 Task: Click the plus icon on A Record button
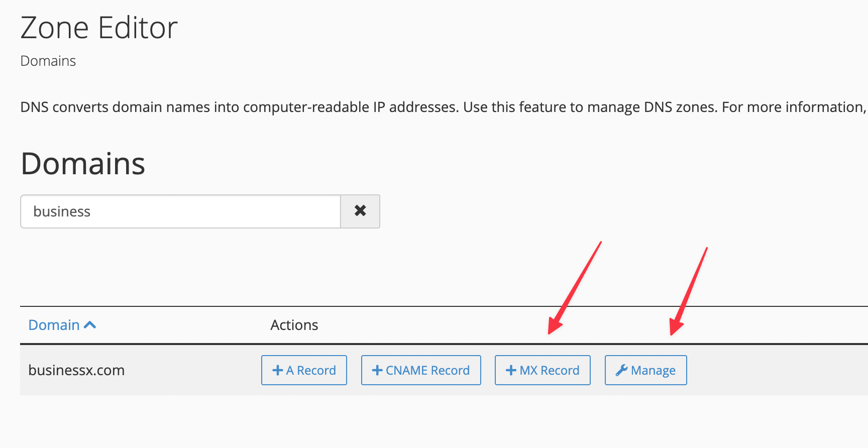(x=277, y=370)
